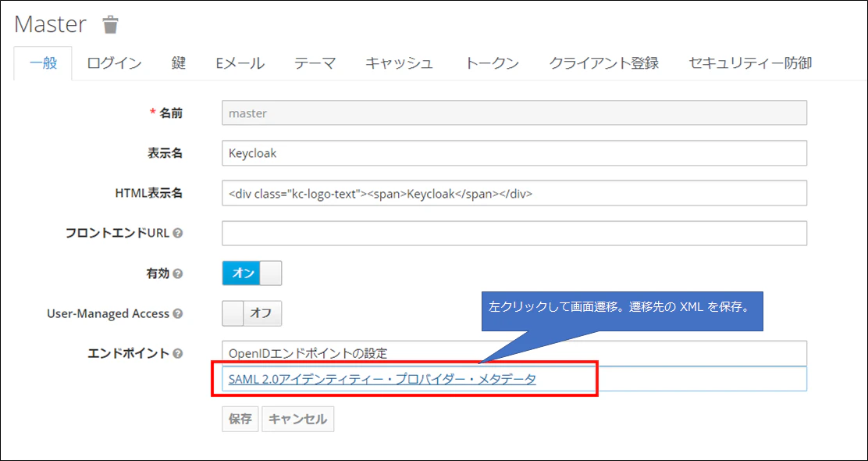Switch to the キャッシュ tab
The height and width of the screenshot is (461, 868).
point(399,63)
